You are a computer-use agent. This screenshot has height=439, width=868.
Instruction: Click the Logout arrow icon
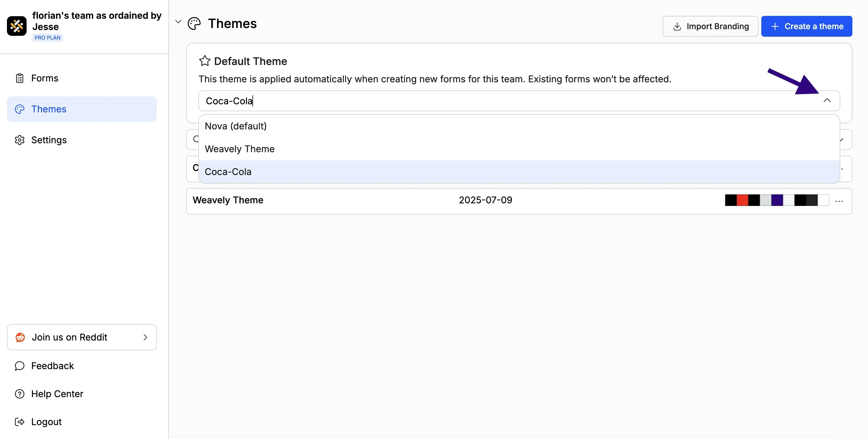pyautogui.click(x=19, y=421)
